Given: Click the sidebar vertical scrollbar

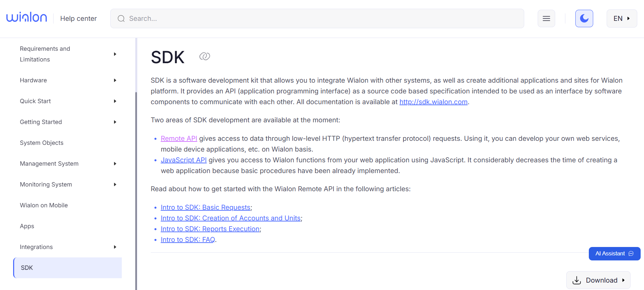Looking at the screenshot, I should (x=136, y=188).
